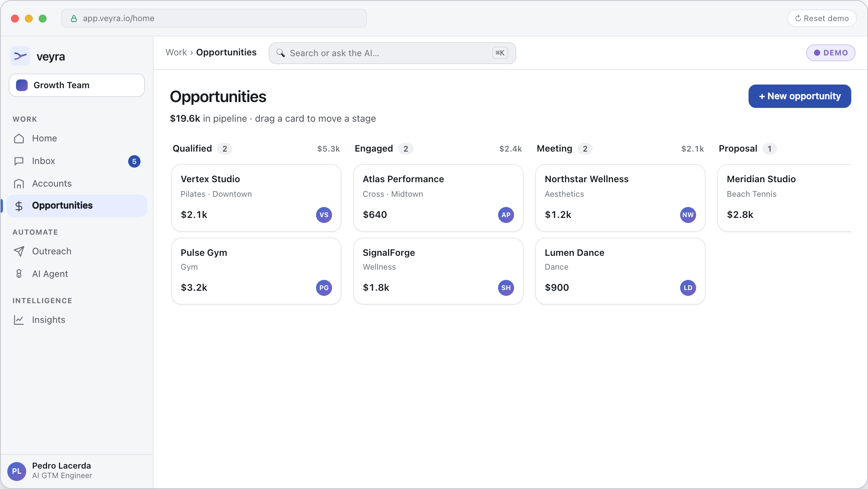Image resolution: width=868 pixels, height=489 pixels.
Task: Click Opportunities in the breadcrumb
Action: 226,52
